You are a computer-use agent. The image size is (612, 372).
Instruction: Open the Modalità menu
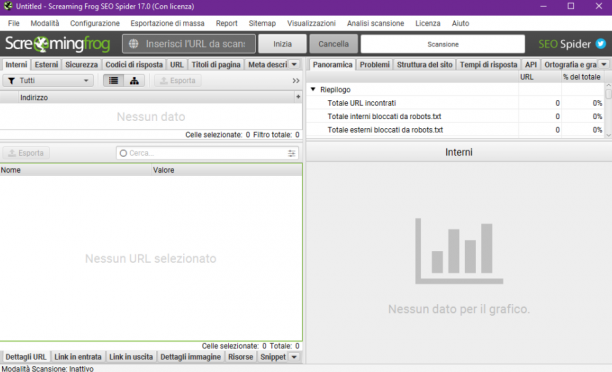tap(45, 23)
